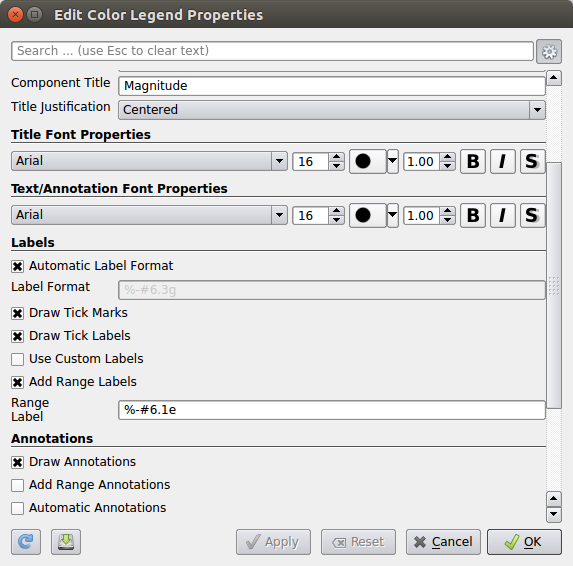Viewport: 573px width, 566px height.
Task: Uncheck Automatic Label Format
Action: (18, 266)
